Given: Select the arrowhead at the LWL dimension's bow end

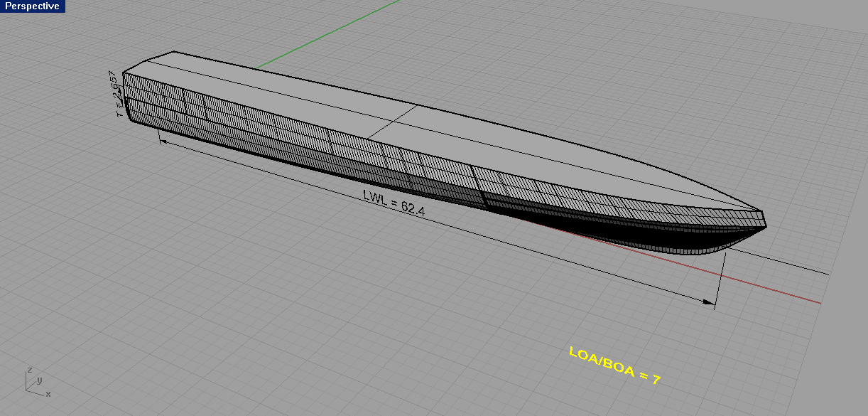Looking at the screenshot, I should pyautogui.click(x=707, y=302).
